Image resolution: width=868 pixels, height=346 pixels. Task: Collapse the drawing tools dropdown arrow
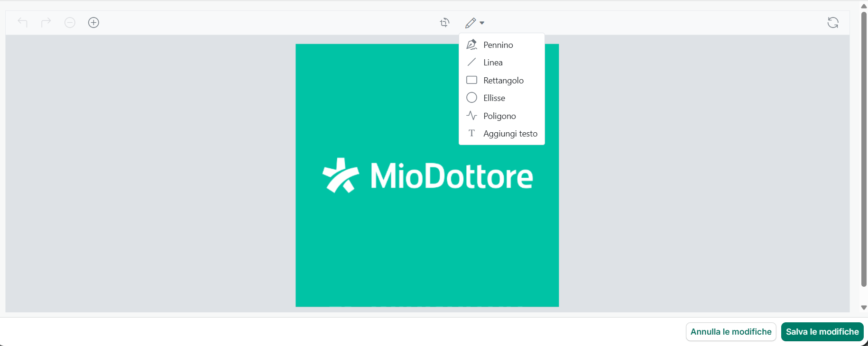point(482,23)
